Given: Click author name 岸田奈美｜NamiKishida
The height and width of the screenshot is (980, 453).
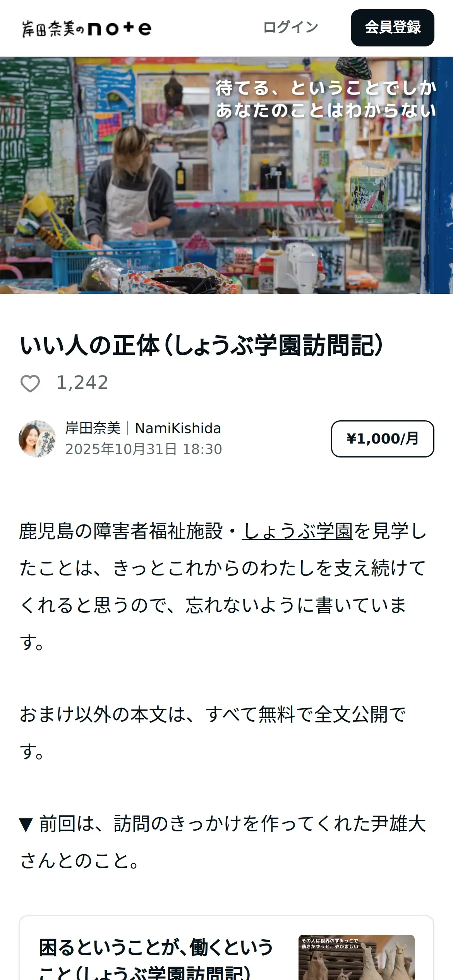Looking at the screenshot, I should 143,428.
